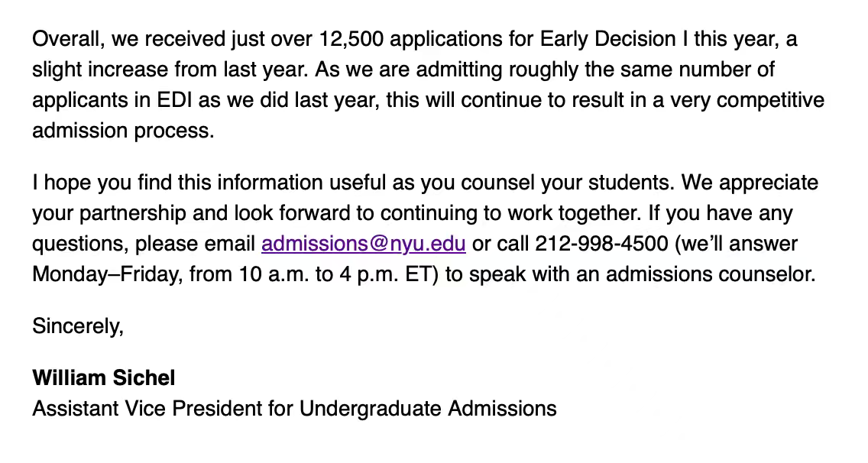This screenshot has height=463, width=868.
Task: Click the words Undergraduate Admissions
Action: pyautogui.click(x=428, y=409)
